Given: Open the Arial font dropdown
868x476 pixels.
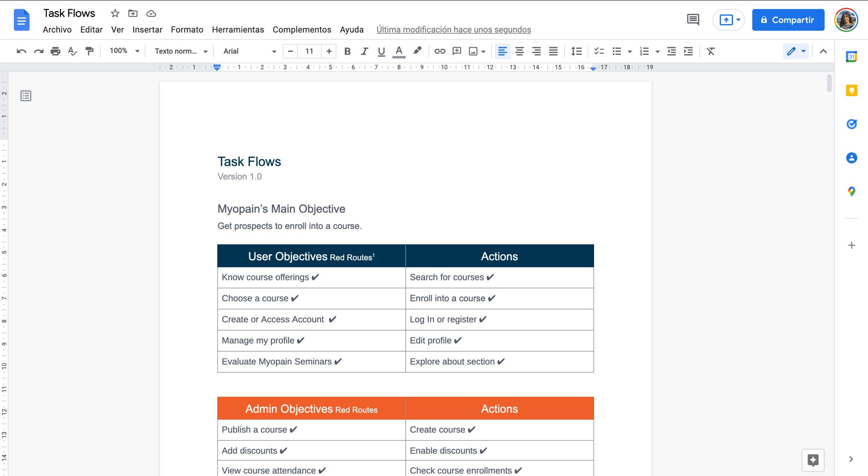Looking at the screenshot, I should click(250, 51).
